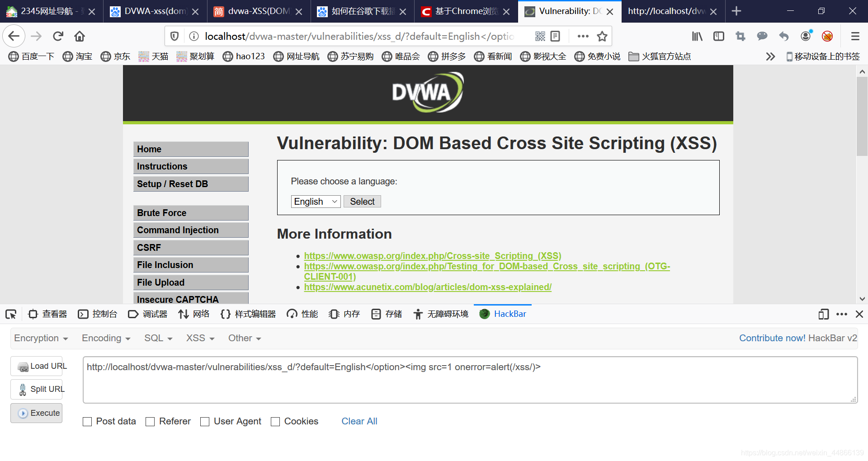Open 移动设备上的书签 mobile bookmarks

click(823, 56)
